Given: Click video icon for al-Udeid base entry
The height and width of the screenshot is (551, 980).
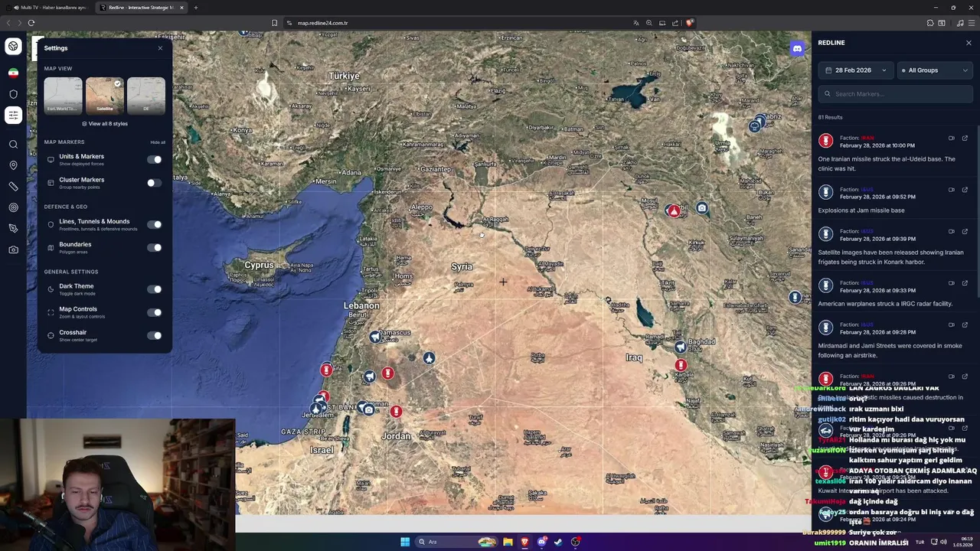Looking at the screenshot, I should click(951, 138).
